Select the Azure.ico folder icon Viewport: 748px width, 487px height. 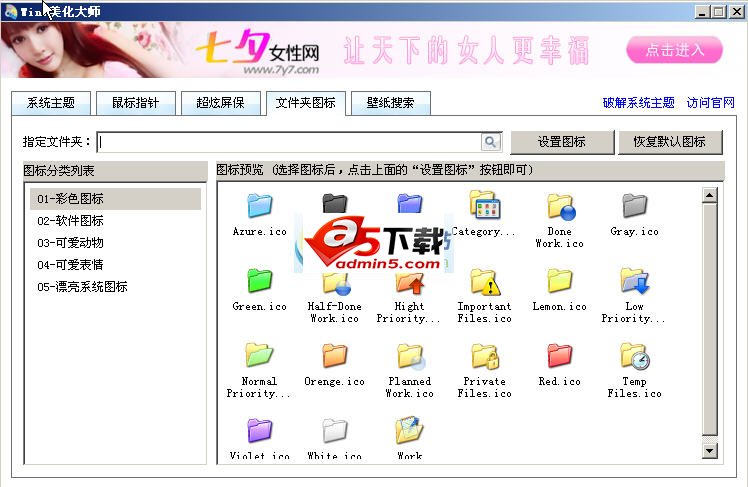pyautogui.click(x=260, y=205)
